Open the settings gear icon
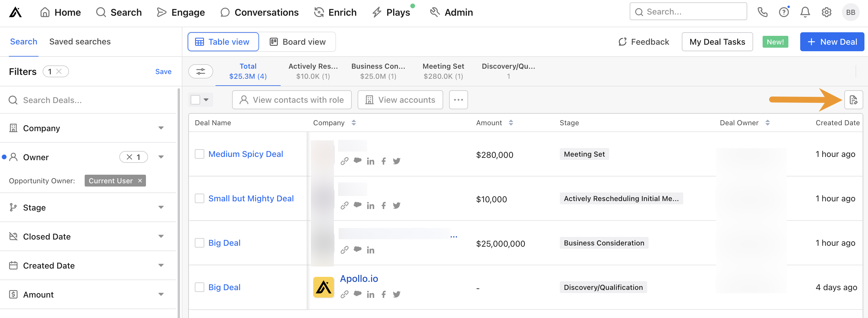 [826, 12]
